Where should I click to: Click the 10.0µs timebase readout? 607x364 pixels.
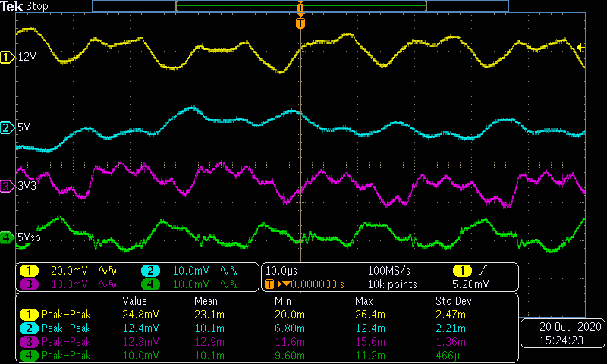pyautogui.click(x=281, y=271)
